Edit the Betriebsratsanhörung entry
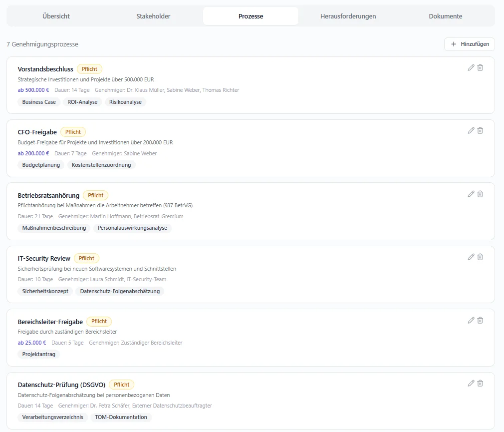 tap(471, 194)
